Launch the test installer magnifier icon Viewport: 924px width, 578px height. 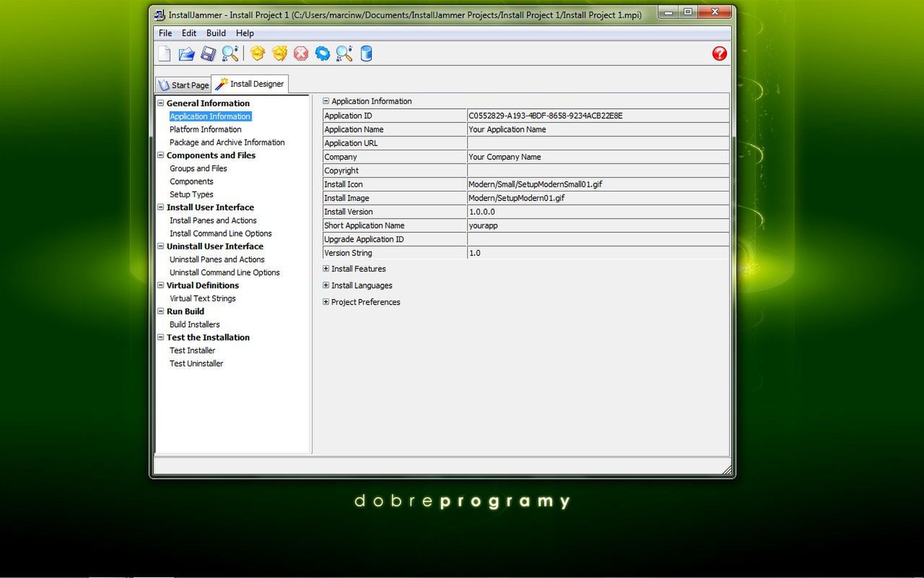pos(344,53)
